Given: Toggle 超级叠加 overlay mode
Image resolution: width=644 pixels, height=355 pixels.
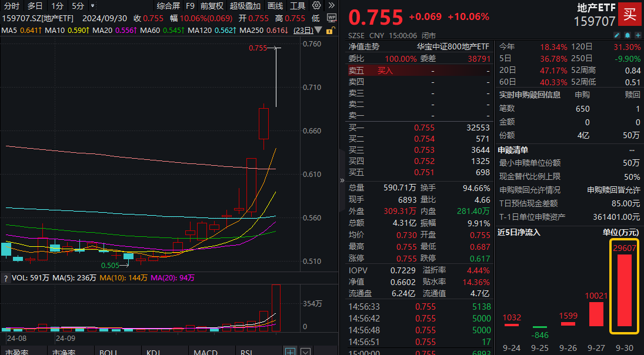Looking at the screenshot, I should pos(244,6).
